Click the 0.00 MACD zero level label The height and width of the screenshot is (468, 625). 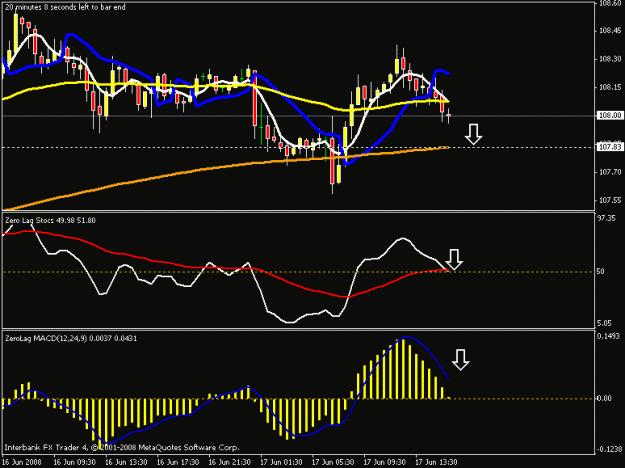[605, 398]
